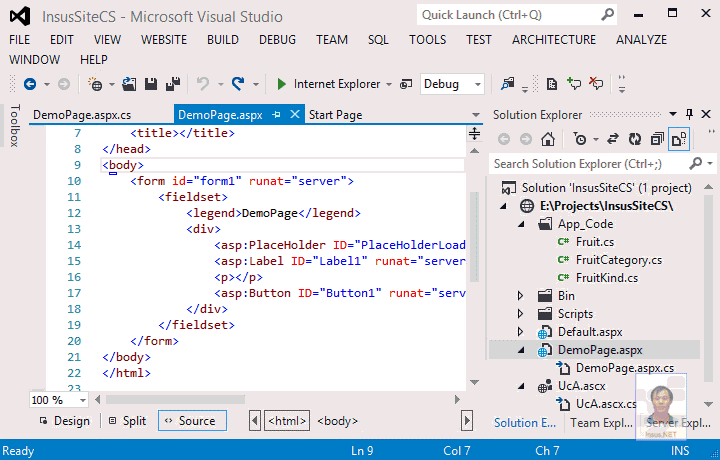Click the Save All toolbar icon

[x=173, y=84]
